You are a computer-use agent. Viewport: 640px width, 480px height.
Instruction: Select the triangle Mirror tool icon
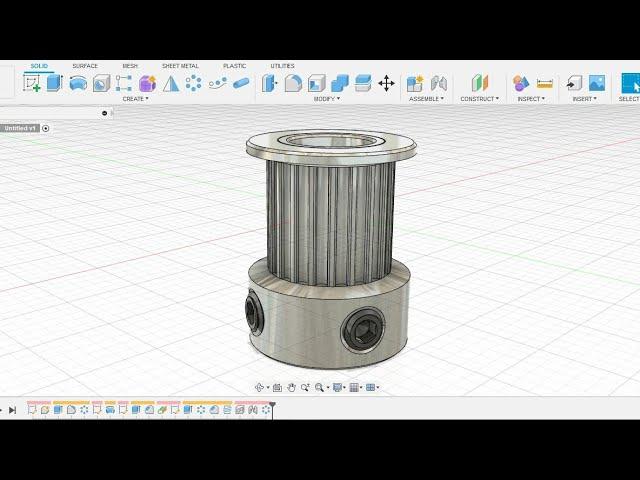(171, 83)
